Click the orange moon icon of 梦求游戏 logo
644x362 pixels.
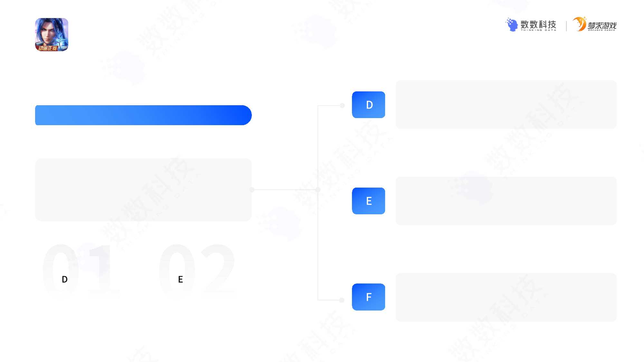580,24
